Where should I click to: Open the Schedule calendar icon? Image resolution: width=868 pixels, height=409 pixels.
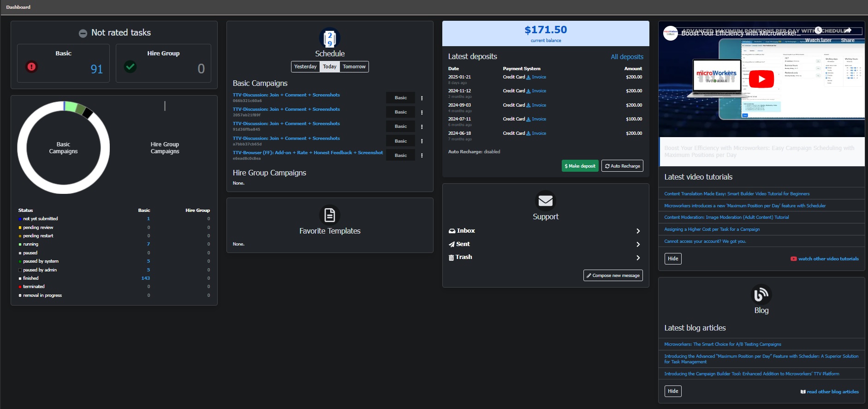click(x=330, y=38)
